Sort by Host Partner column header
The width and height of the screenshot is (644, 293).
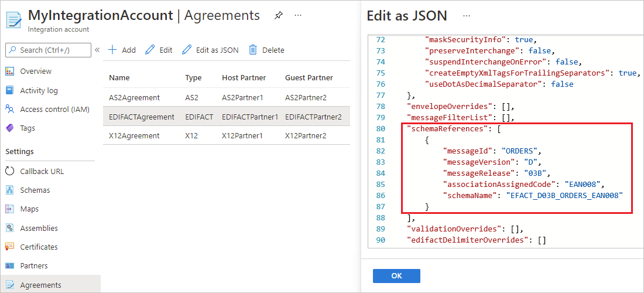click(x=244, y=78)
